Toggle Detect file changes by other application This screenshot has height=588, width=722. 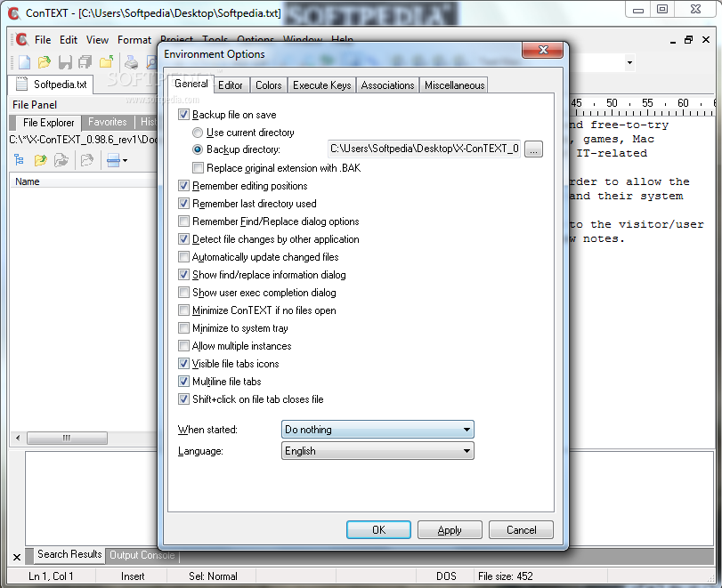pos(183,238)
